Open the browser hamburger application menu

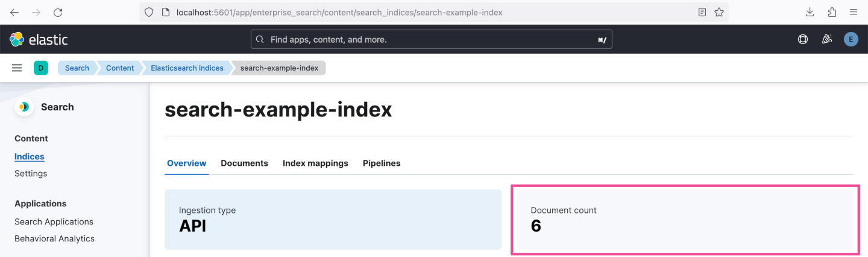tap(854, 12)
